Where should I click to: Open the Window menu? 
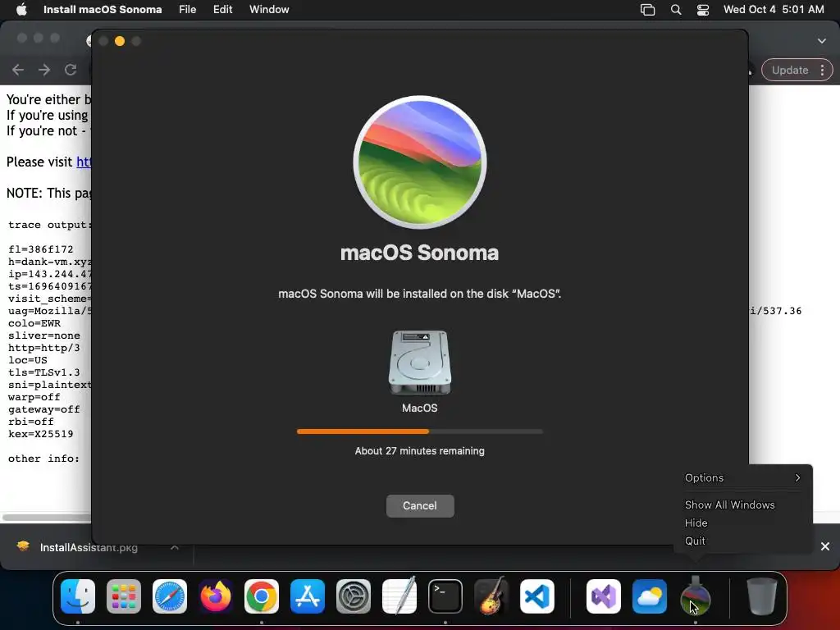pyautogui.click(x=269, y=10)
